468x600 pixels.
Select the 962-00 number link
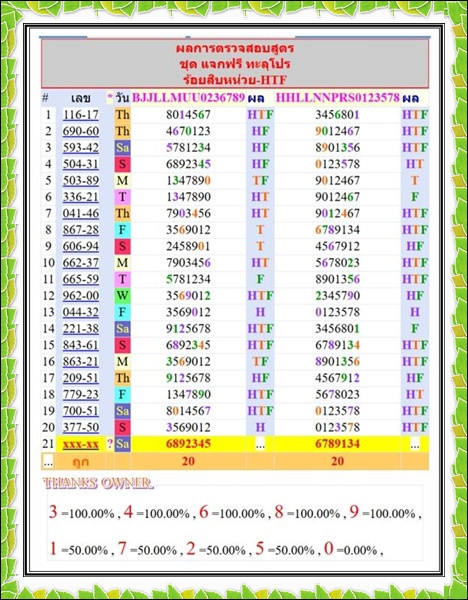point(81,295)
